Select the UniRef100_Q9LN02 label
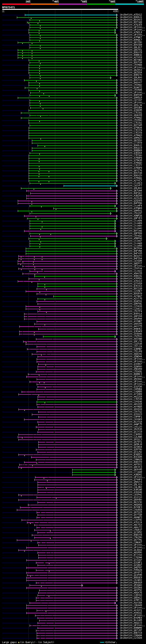The height and width of the screenshot is (644, 146). (131, 188)
